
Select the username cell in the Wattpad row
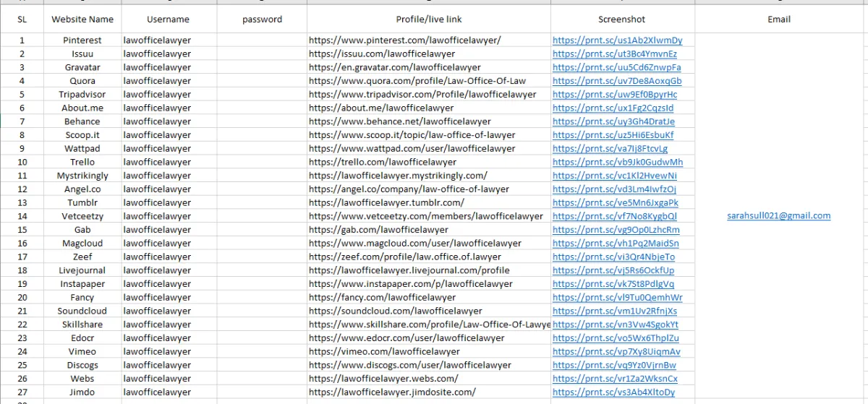[x=169, y=148]
